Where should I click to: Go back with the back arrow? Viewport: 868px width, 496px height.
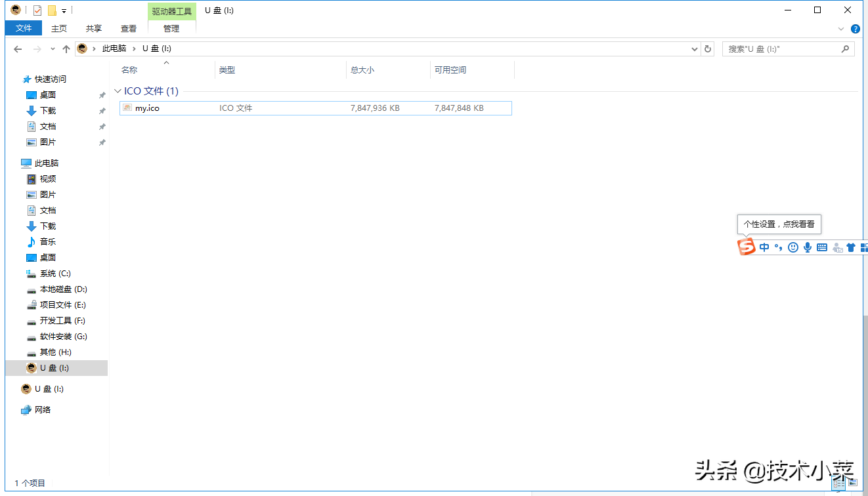pos(18,49)
